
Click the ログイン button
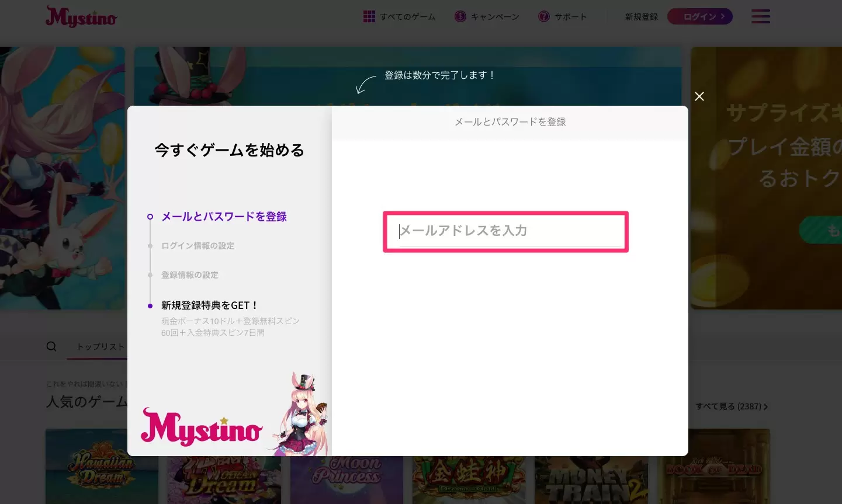click(x=699, y=16)
